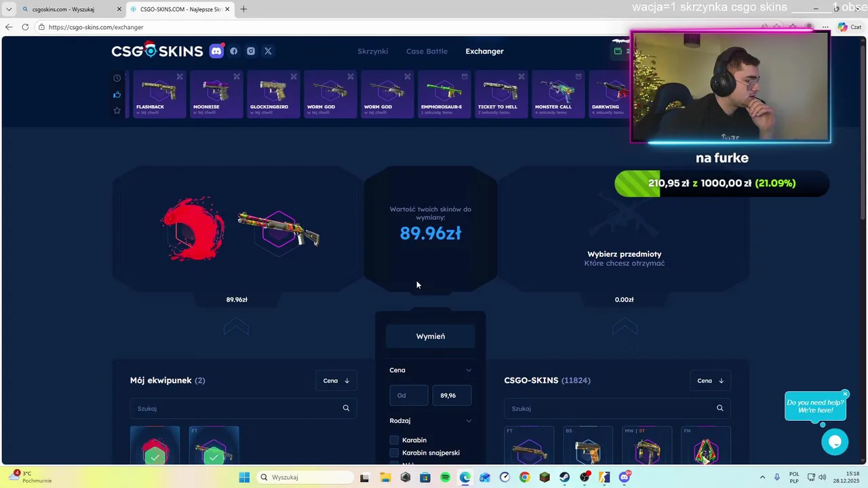
Task: Switch to the CSGO-SKINS.COM browser tab
Action: [180, 9]
